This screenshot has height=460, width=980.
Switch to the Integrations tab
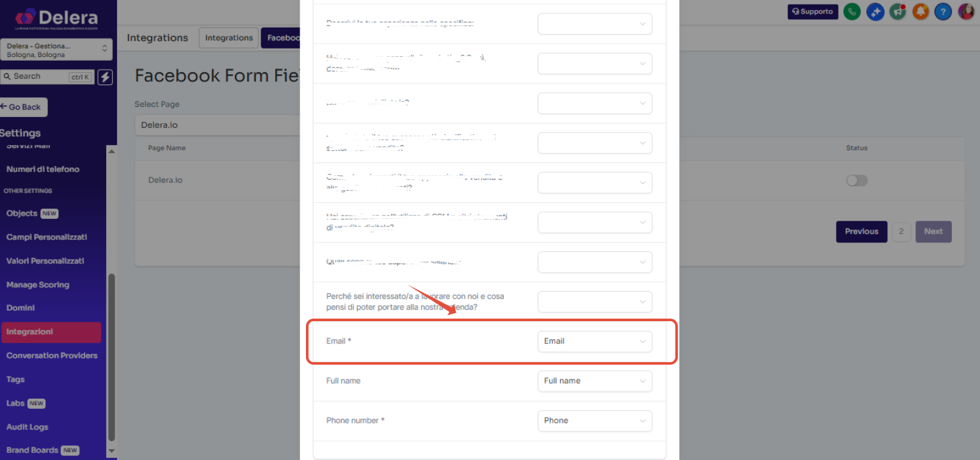click(x=229, y=38)
